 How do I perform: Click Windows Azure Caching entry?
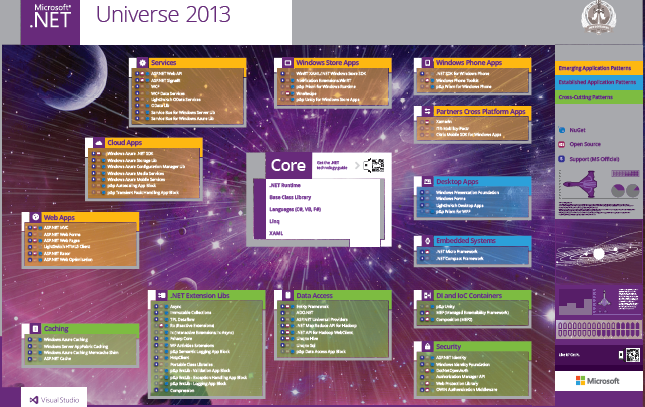(x=66, y=340)
